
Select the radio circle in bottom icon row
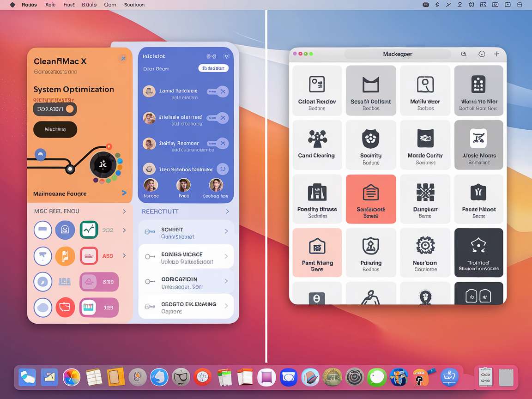pos(43,308)
